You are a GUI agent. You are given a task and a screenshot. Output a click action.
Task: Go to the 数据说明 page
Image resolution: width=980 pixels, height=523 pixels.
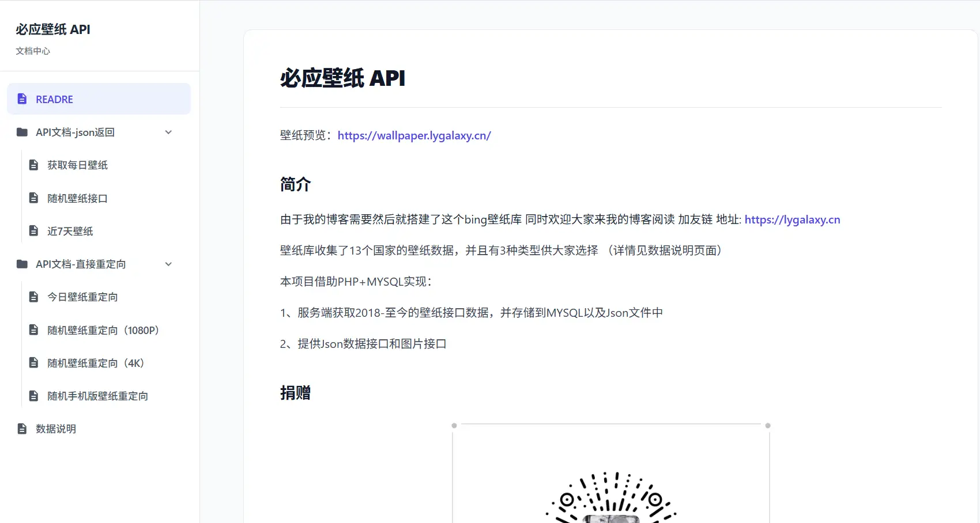click(x=55, y=429)
